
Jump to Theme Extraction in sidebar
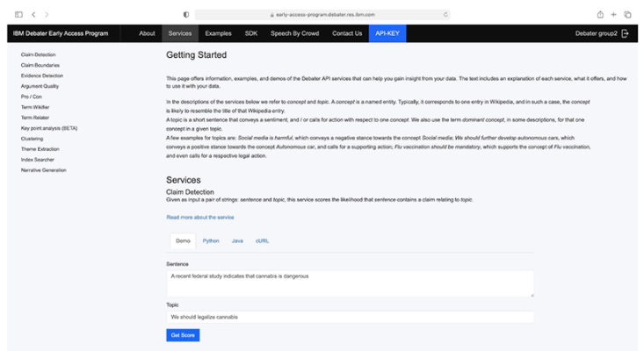click(40, 149)
